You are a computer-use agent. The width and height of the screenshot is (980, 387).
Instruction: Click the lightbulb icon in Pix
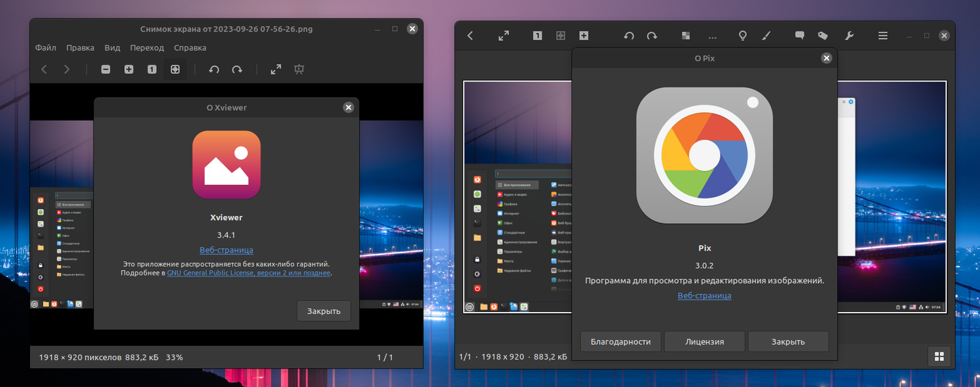tap(743, 36)
